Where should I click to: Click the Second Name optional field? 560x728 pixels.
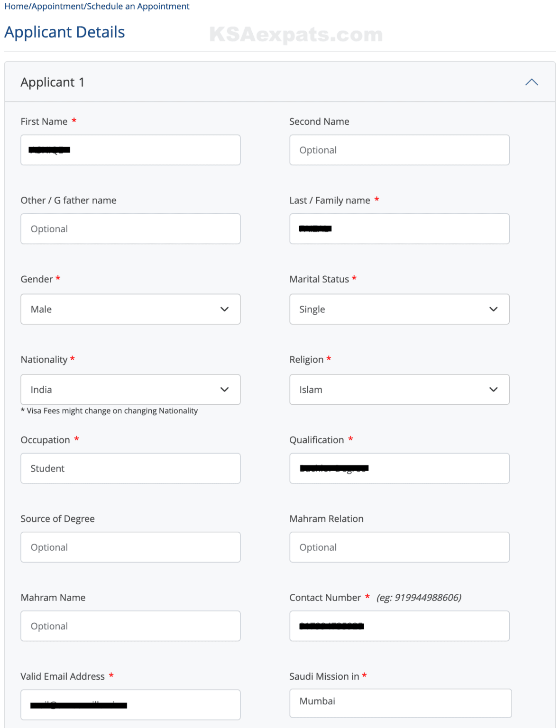pos(399,150)
